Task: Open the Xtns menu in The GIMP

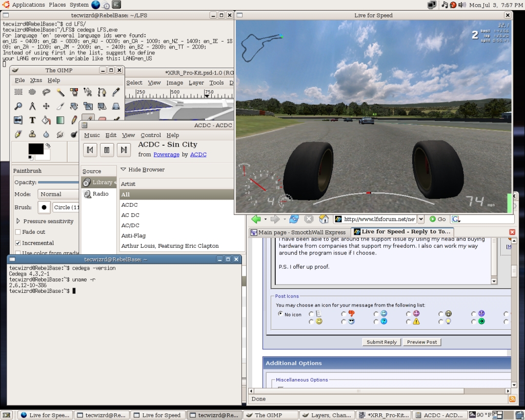Action: point(36,80)
